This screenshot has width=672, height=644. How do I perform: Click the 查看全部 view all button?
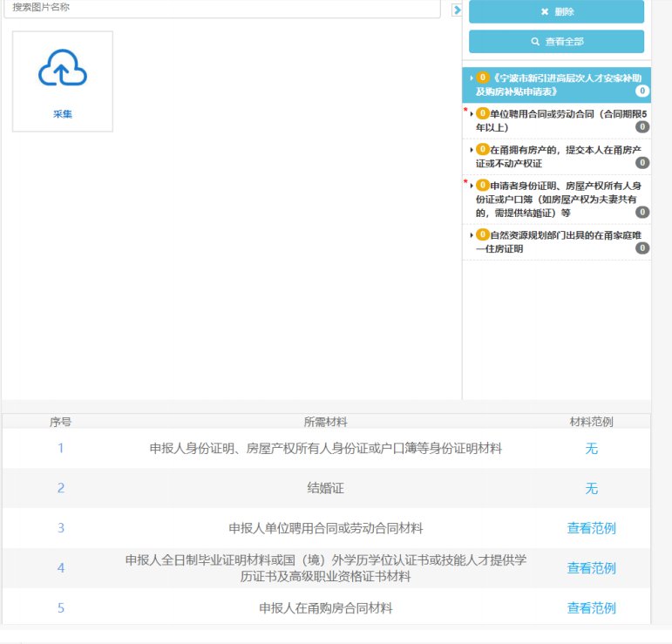point(556,41)
